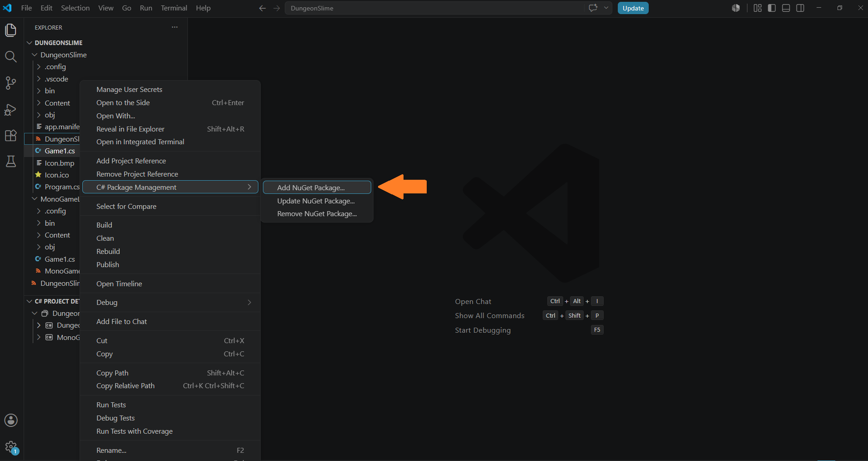The width and height of the screenshot is (868, 461).
Task: Open the File menu
Action: pyautogui.click(x=26, y=8)
